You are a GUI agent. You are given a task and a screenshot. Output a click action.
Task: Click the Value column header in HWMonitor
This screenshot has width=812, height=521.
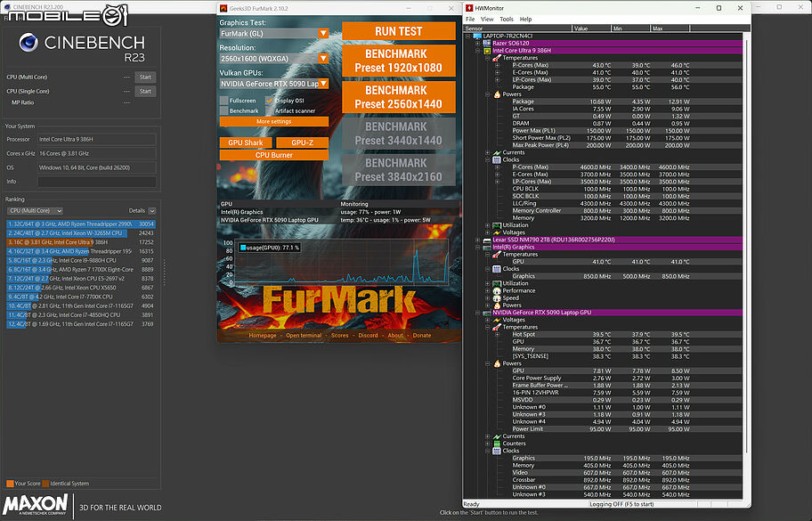tap(591, 28)
